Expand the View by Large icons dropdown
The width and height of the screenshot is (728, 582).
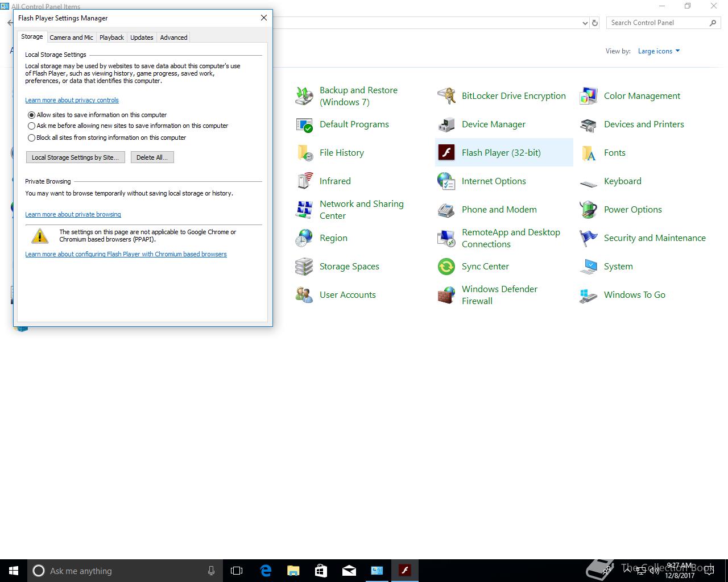pyautogui.click(x=659, y=51)
